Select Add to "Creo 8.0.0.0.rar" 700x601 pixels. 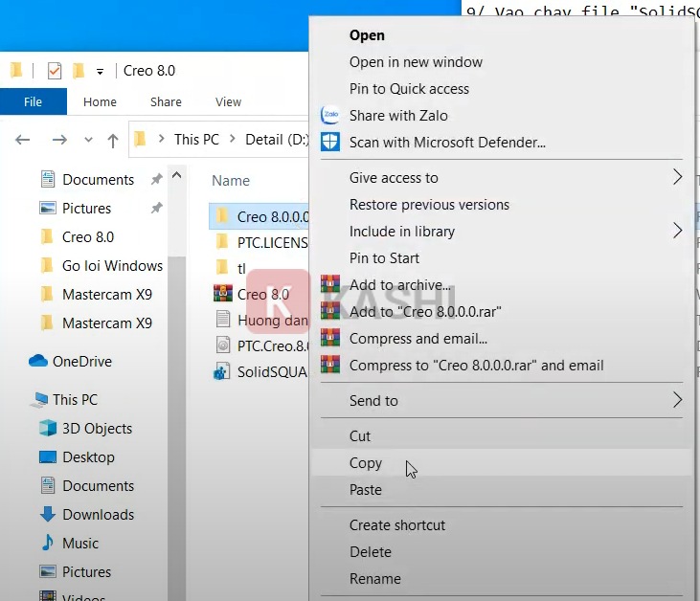coord(425,311)
